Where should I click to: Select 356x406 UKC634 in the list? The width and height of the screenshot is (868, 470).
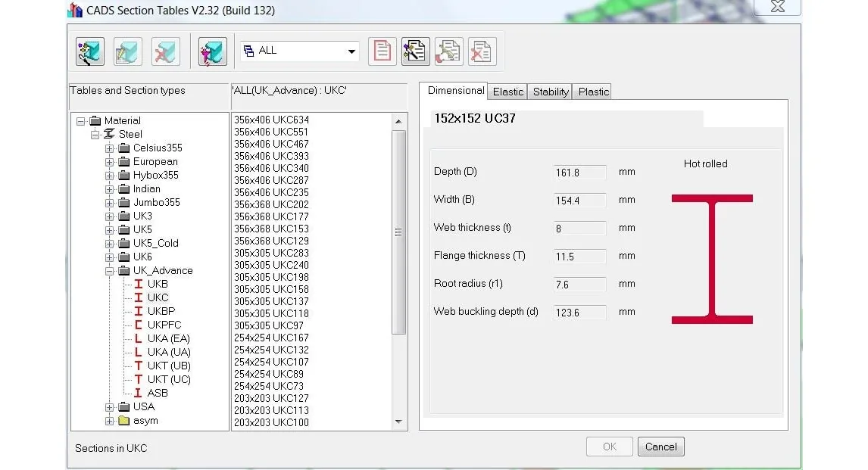pyautogui.click(x=271, y=120)
